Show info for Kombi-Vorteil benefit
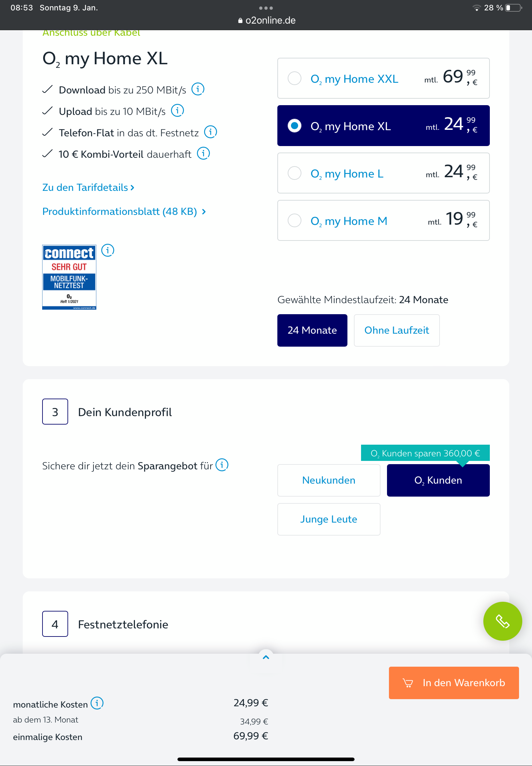Viewport: 532px width, 766px height. tap(203, 154)
